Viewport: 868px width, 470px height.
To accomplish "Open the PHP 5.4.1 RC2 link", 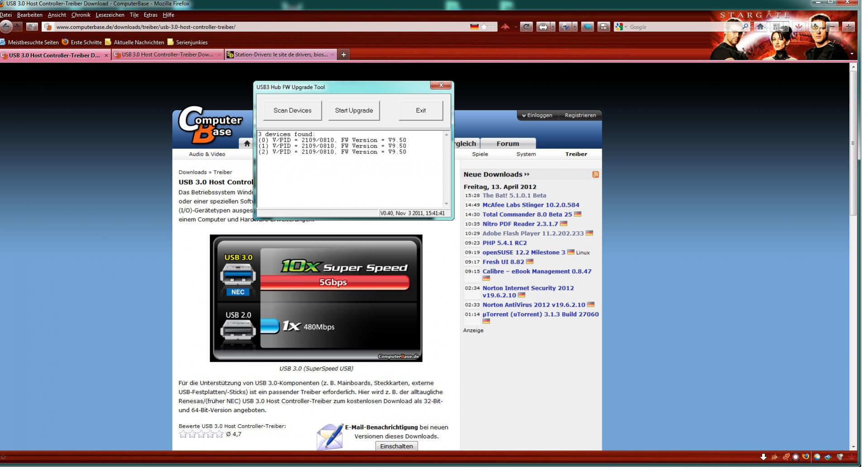I will click(x=505, y=243).
